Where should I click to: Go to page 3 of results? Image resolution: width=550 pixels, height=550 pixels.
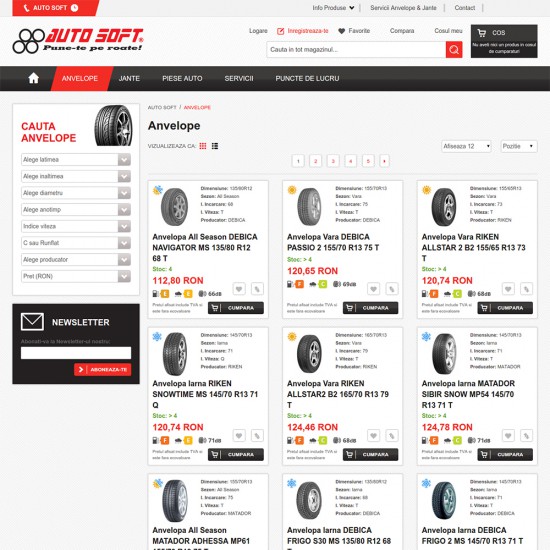pos(333,161)
